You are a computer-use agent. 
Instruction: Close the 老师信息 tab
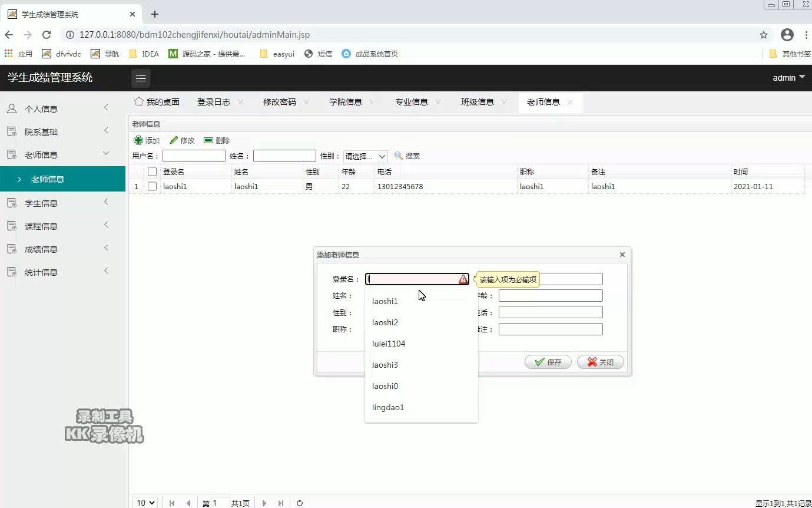click(570, 102)
